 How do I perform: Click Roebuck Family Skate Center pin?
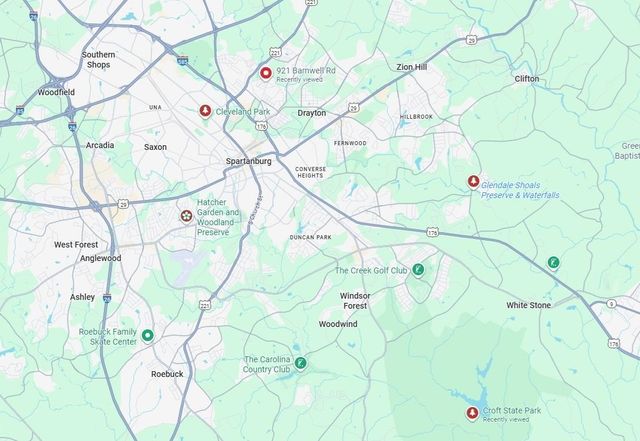(148, 336)
